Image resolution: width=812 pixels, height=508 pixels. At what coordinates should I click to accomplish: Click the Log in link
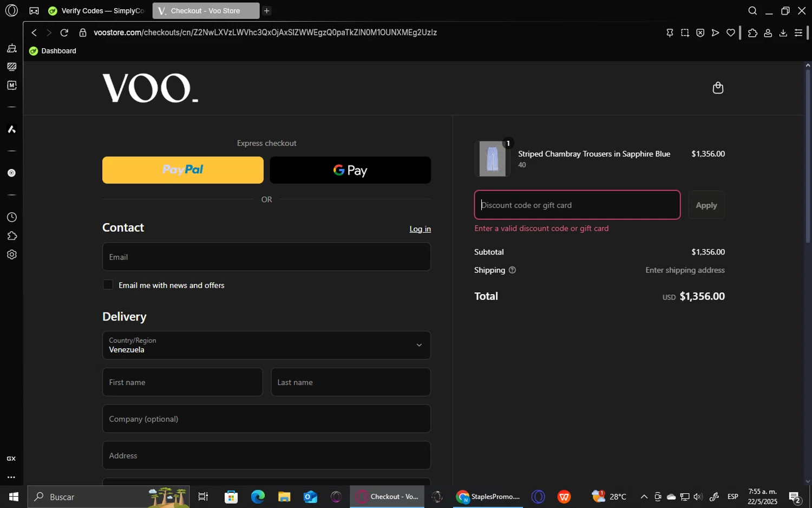click(420, 229)
